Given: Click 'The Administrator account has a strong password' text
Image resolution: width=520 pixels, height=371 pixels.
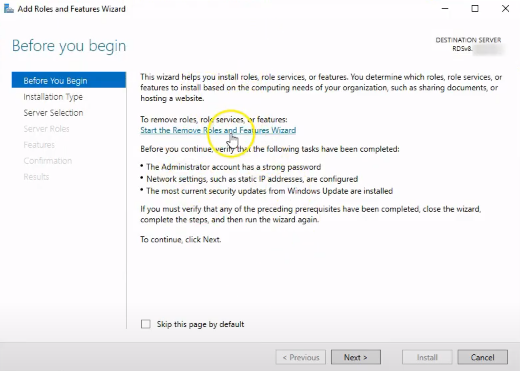Looking at the screenshot, I should [x=234, y=167].
